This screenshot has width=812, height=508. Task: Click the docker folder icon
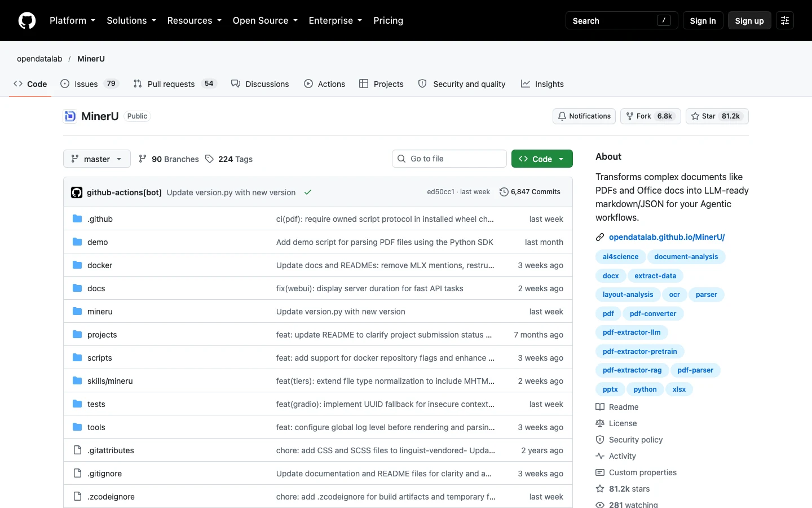[x=77, y=265]
